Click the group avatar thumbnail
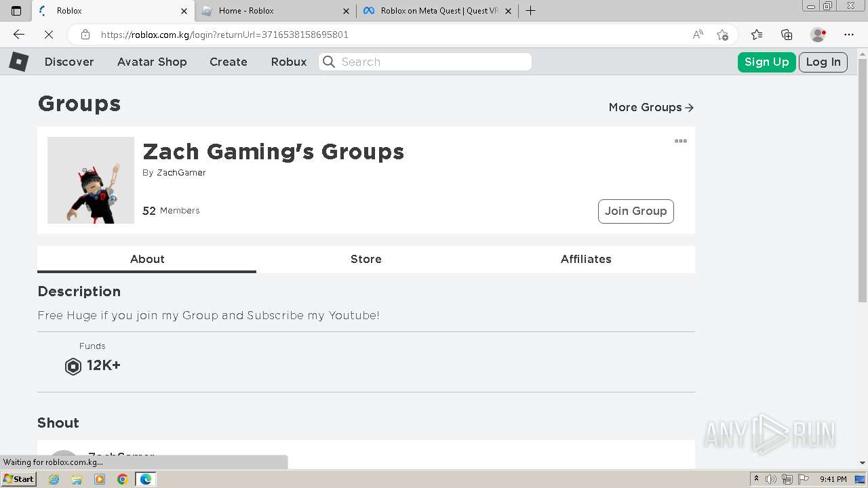The width and height of the screenshot is (868, 488). 91,180
